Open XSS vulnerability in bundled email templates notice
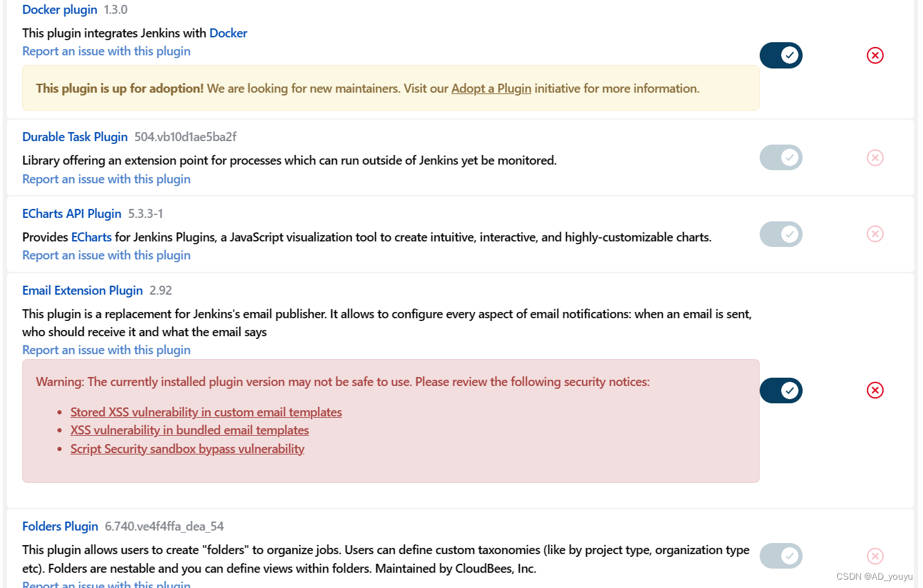 [190, 430]
